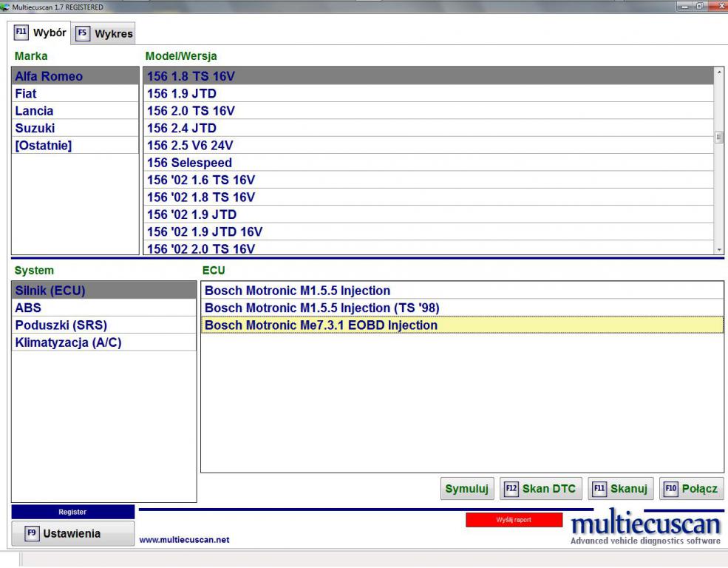The height and width of the screenshot is (568, 728).
Task: Select Suzuki from the make list
Action: click(x=75, y=128)
